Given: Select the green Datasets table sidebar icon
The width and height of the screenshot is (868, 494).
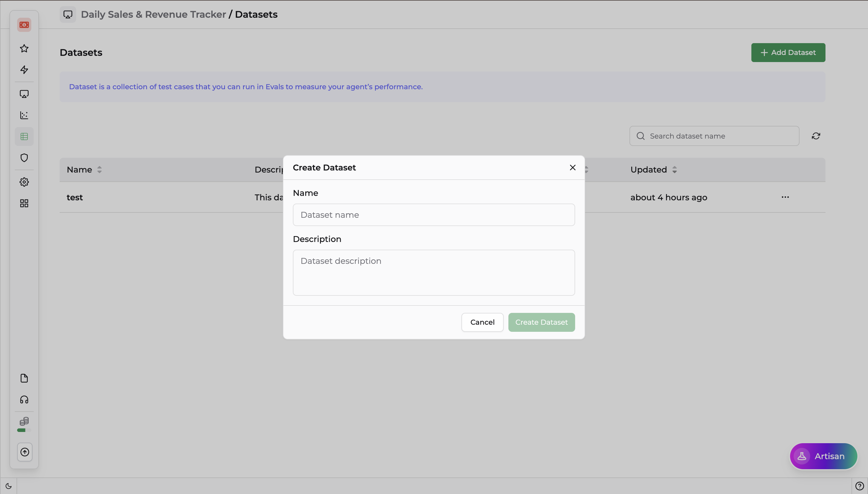Looking at the screenshot, I should 24,136.
